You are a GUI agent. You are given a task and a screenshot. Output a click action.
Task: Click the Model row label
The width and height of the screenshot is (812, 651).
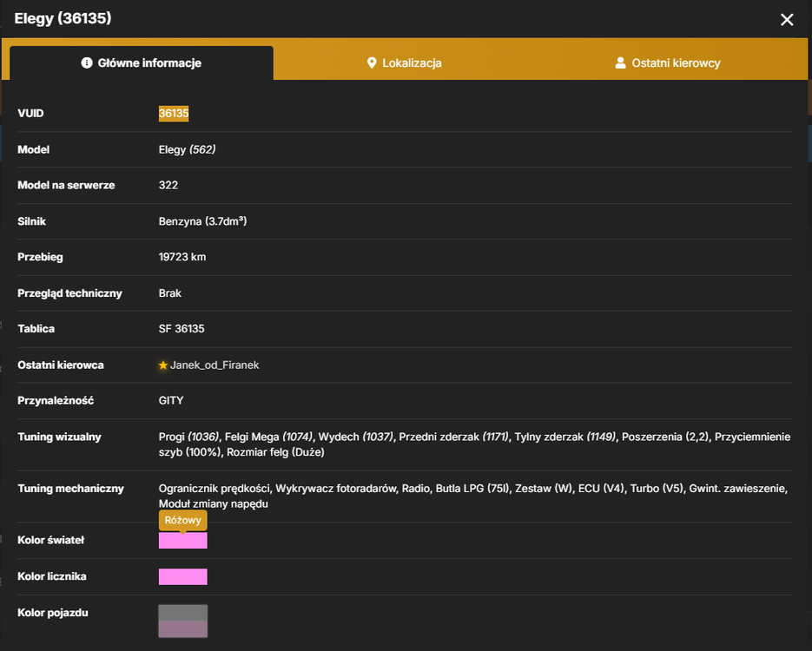(34, 149)
